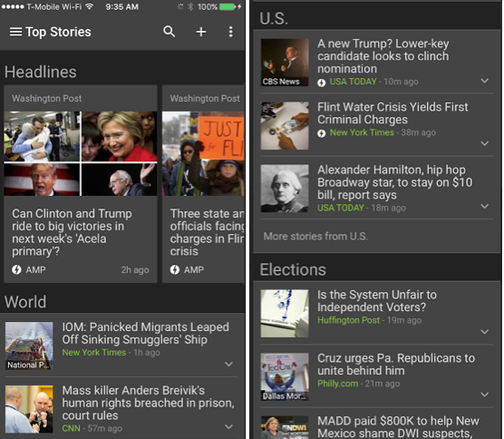Tap the ballot paper thumbnail for Independent Voters
The image size is (504, 439).
pos(285,314)
